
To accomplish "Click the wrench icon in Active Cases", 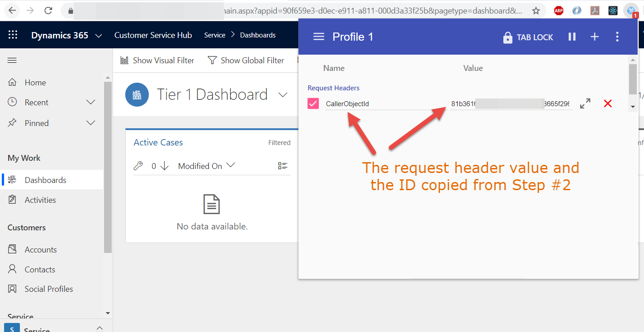I will coord(138,166).
